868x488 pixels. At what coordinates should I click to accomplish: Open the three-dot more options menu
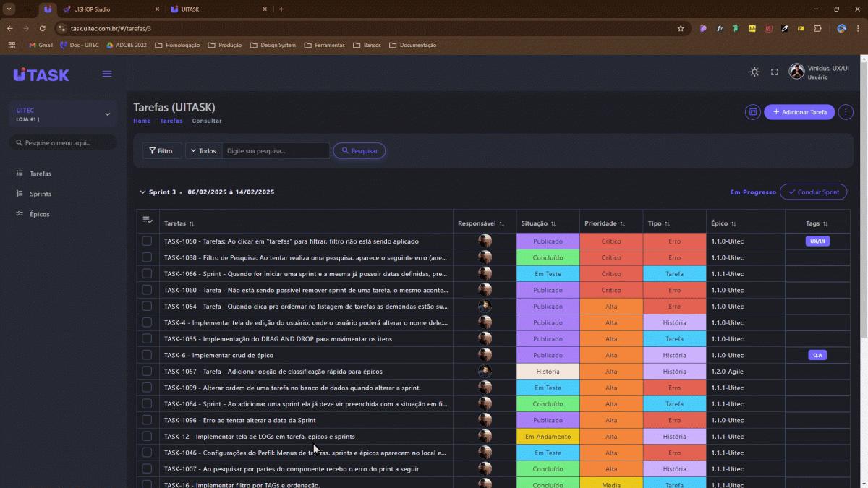coord(846,112)
